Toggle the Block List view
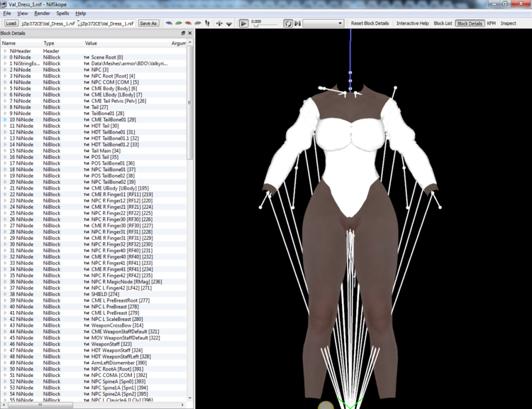The width and height of the screenshot is (532, 409). coord(443,23)
